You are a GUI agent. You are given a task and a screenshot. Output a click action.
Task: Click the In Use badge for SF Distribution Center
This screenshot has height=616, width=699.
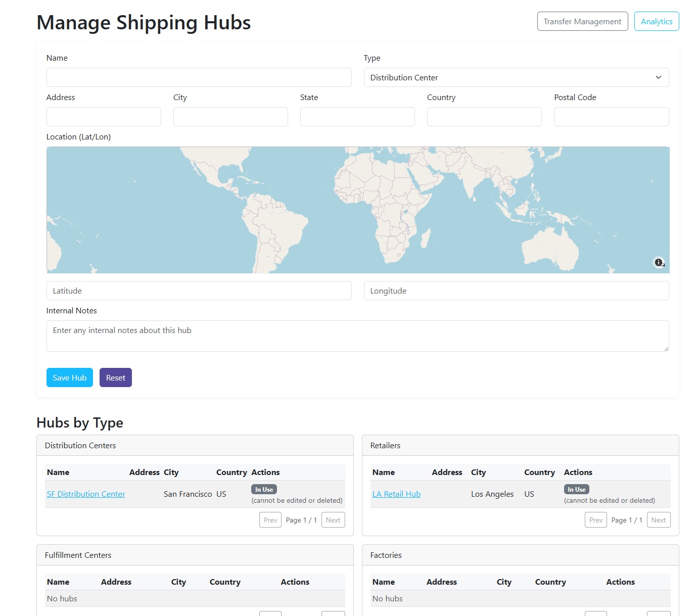coord(264,489)
